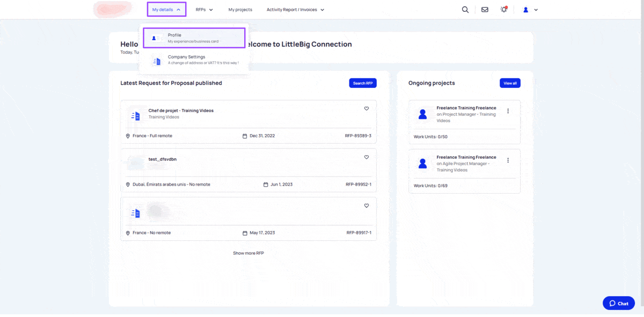Open the messages envelope icon

tap(485, 10)
